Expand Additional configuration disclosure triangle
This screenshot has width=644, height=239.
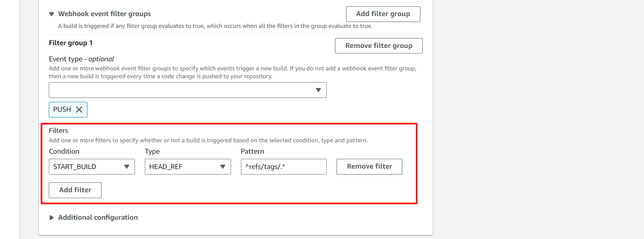(52, 218)
